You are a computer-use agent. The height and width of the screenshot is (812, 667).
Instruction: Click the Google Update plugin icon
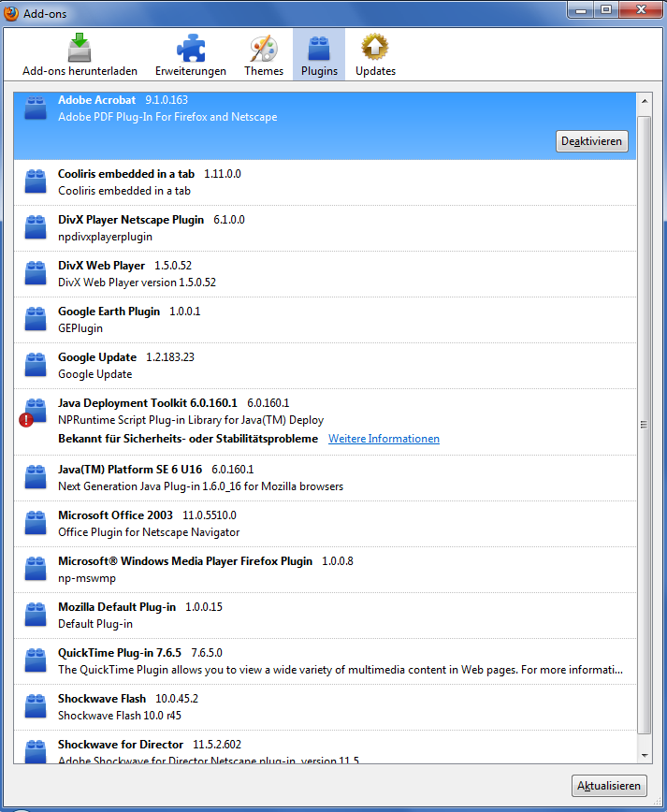(36, 365)
